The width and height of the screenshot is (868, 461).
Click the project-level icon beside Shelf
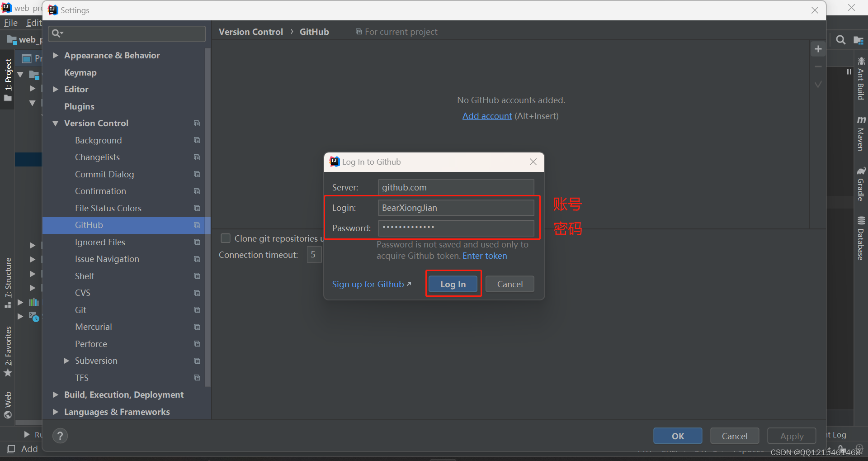coord(197,276)
